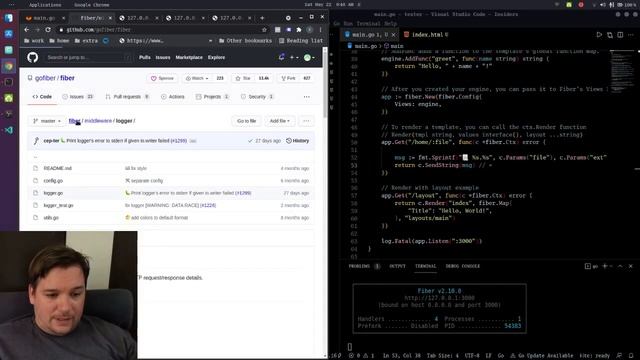Close the VS Code terminal panel
Image resolution: width=640 pixels, height=360 pixels.
coord(631,266)
